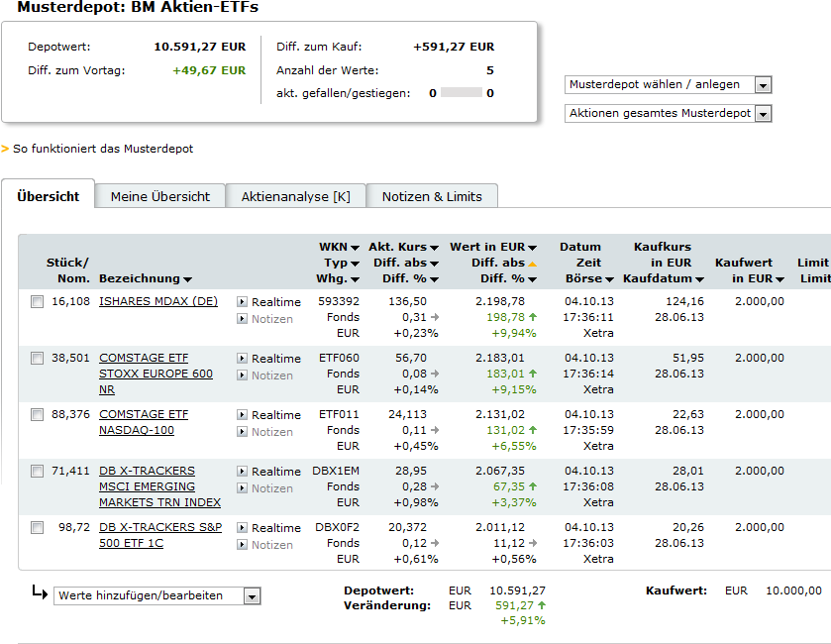Open DB X-TRACKERS S&P 500 ETF 1C link
Image resolution: width=831 pixels, height=644 pixels.
pyautogui.click(x=160, y=535)
